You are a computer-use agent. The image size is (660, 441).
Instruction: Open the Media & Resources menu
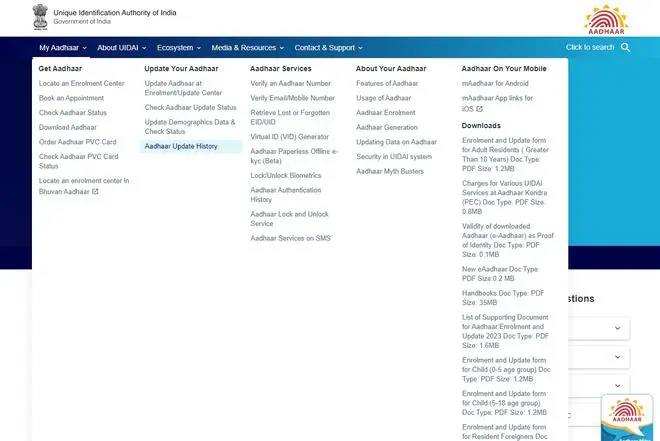coord(247,48)
